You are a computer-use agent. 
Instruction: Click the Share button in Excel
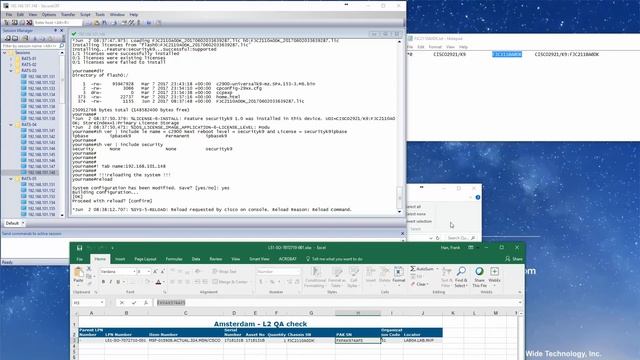click(x=514, y=259)
